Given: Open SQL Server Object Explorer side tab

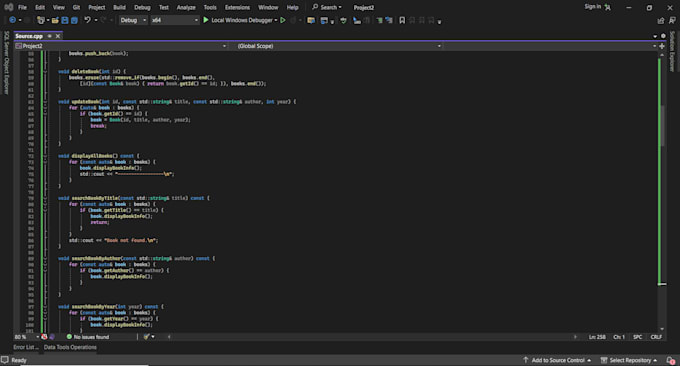Looking at the screenshot, I should click(x=6, y=62).
